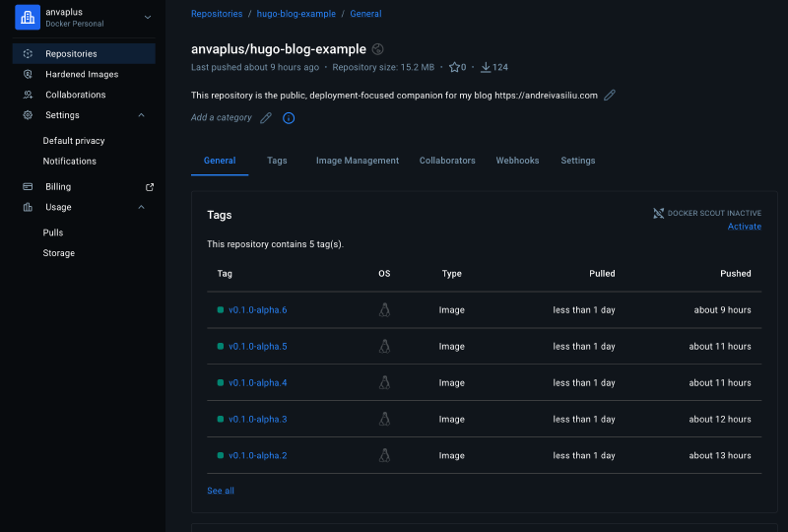The image size is (788, 532).
Task: Open the Collaborators tab
Action: click(x=447, y=161)
